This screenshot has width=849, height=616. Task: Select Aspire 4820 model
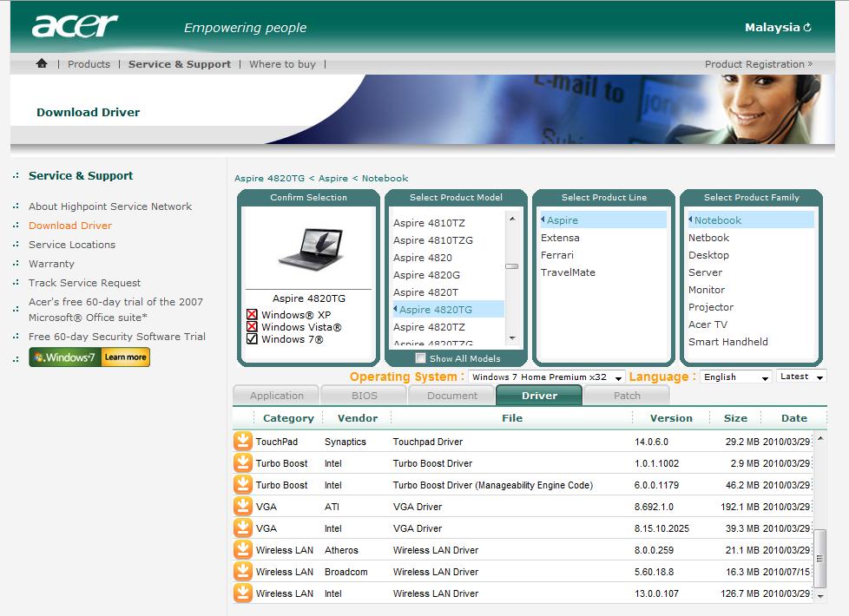pos(423,257)
